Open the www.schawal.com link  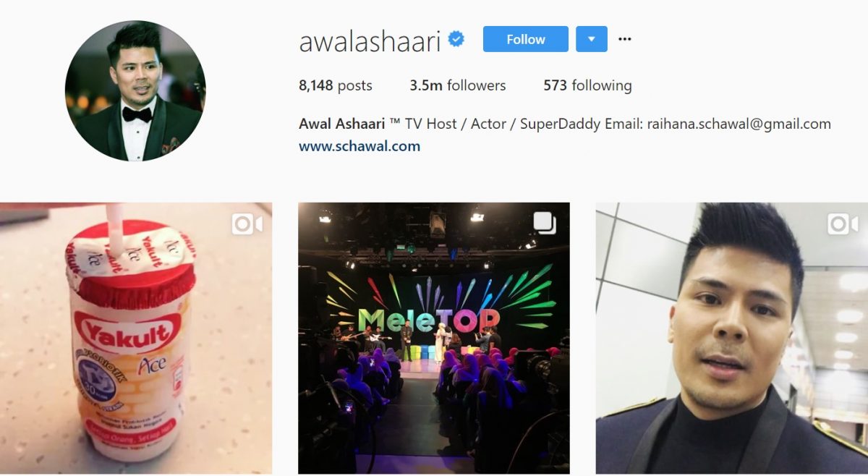click(x=359, y=146)
